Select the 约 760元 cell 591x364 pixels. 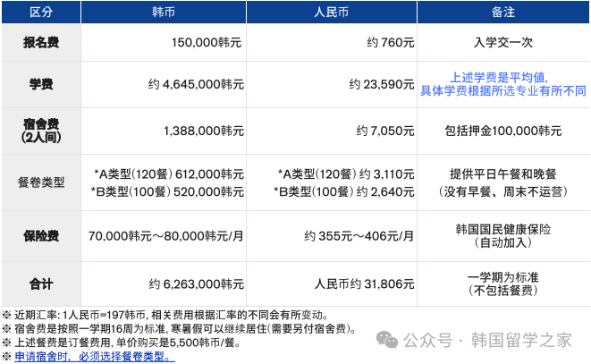(391, 42)
